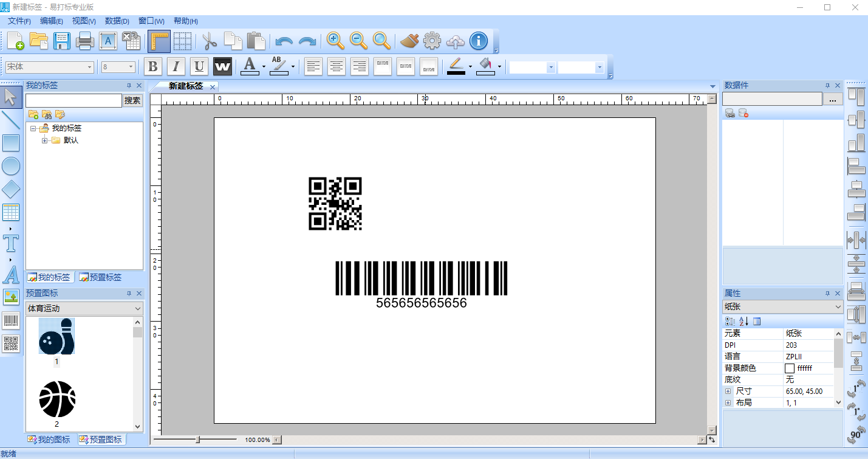Print the label
Viewport: 868px width, 459px height.
click(x=84, y=41)
